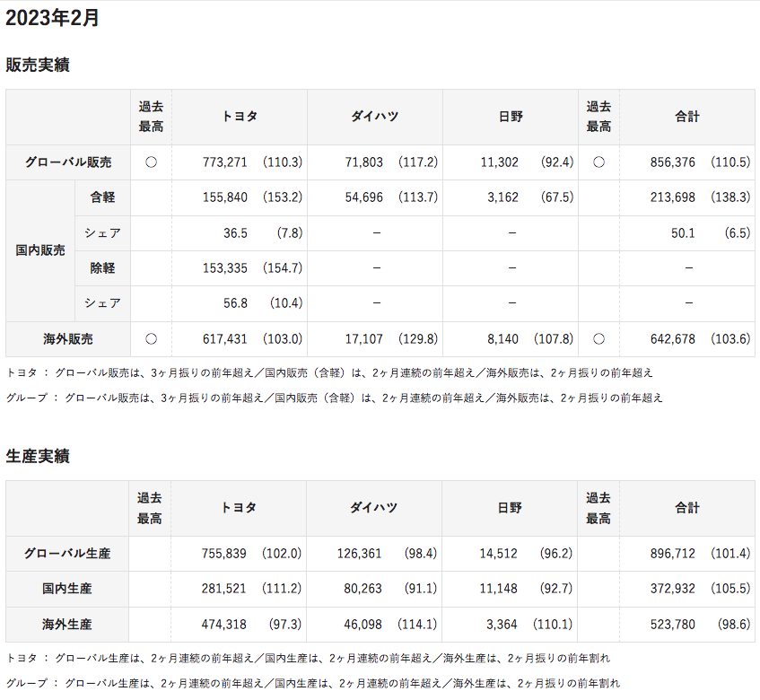
Task: Click the record-high circle in the Toyota overseas sales row
Action: 152,339
